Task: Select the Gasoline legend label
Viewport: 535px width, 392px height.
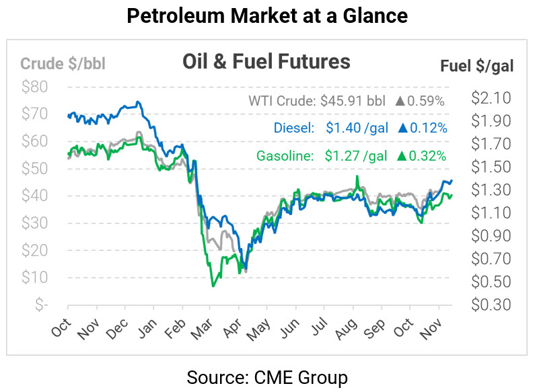Action: tap(285, 156)
